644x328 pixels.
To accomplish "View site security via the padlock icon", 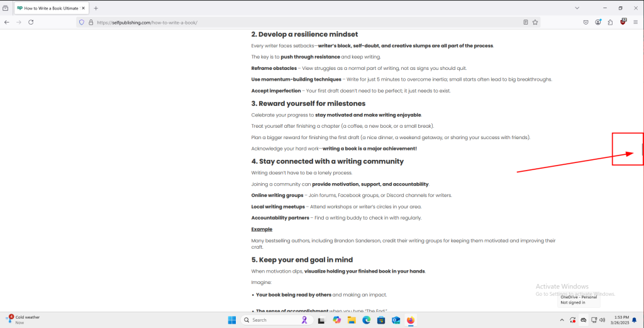I will (x=91, y=23).
